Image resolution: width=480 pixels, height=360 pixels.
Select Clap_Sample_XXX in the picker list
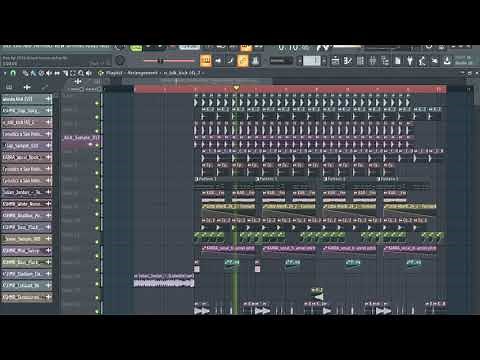point(27,146)
